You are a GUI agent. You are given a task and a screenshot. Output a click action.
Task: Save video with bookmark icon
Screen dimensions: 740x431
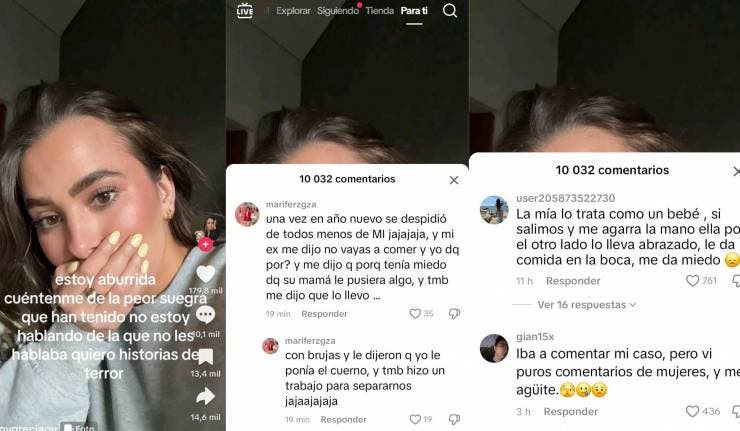[x=206, y=356]
